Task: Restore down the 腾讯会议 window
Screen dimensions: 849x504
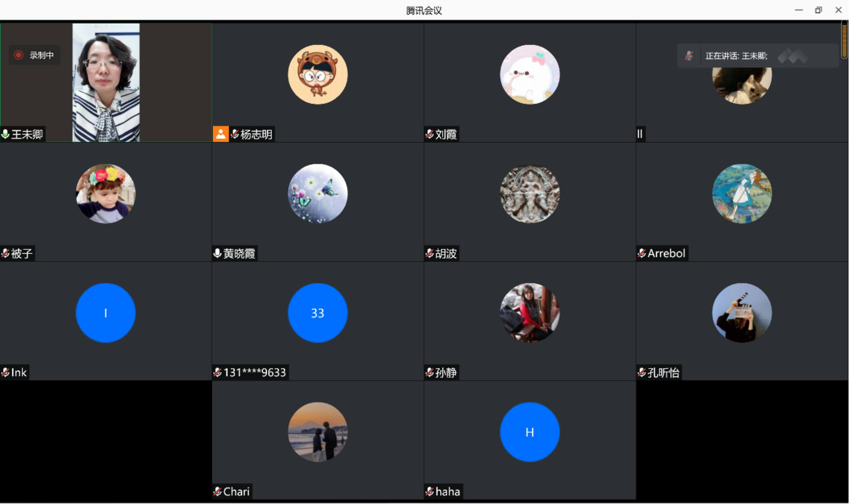Action: point(818,10)
